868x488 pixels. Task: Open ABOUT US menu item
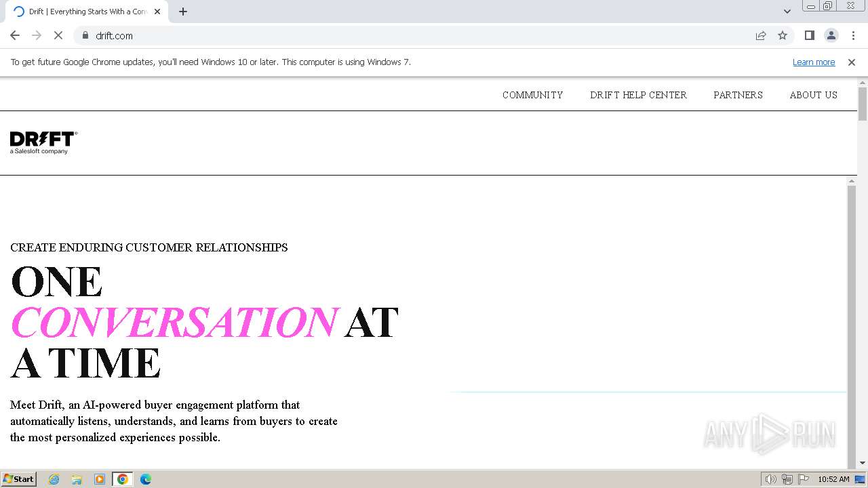click(x=813, y=95)
